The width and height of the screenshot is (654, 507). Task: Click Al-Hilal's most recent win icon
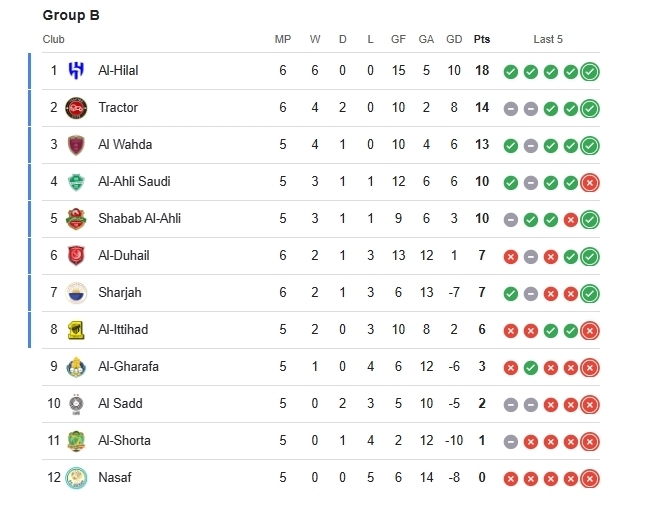click(x=590, y=72)
